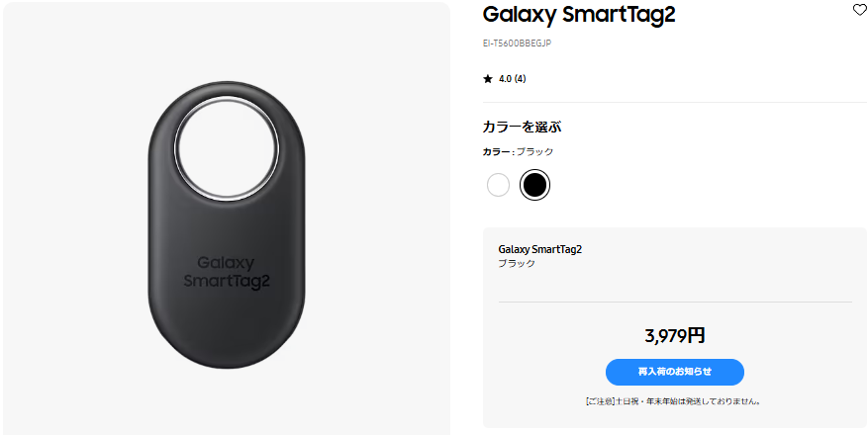This screenshot has height=435, width=868.
Task: Click the カラー : ブラック label
Action: pyautogui.click(x=519, y=152)
